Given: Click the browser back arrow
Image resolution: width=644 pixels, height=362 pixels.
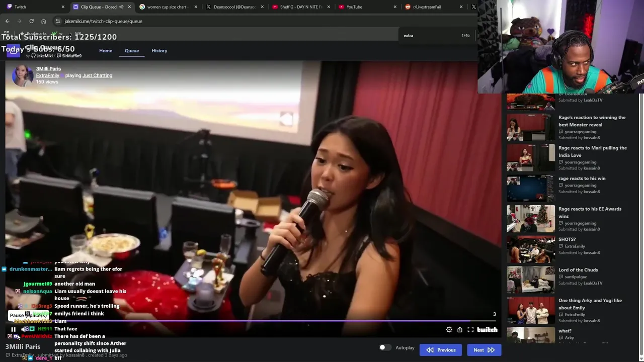Looking at the screenshot, I should tap(7, 21).
